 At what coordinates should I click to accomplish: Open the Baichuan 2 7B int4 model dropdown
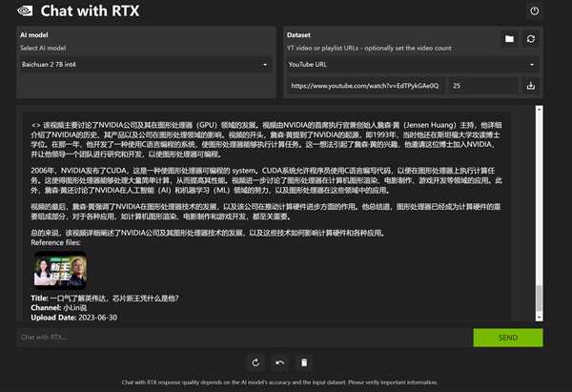145,65
